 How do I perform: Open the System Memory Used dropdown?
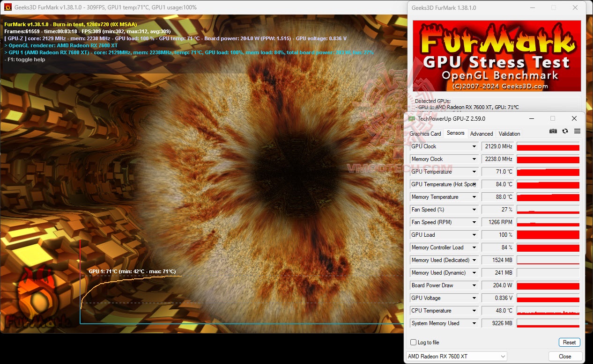(x=474, y=323)
